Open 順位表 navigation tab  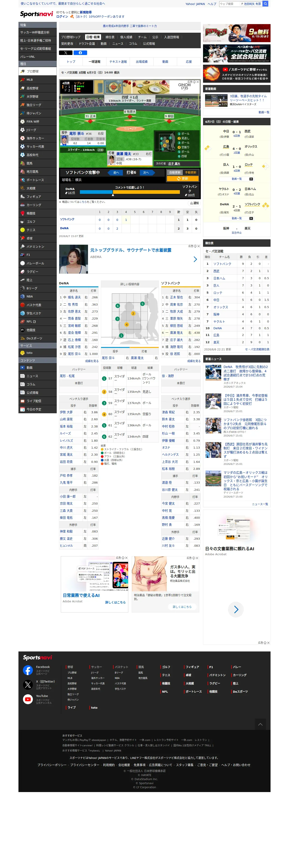coord(110,37)
